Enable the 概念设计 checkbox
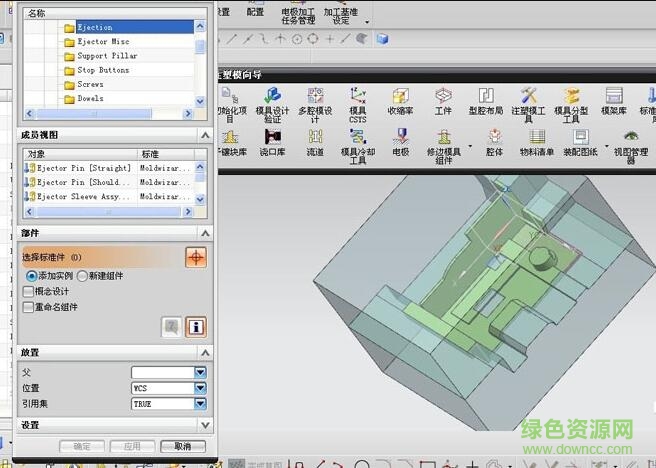The height and width of the screenshot is (468, 656). (28, 291)
